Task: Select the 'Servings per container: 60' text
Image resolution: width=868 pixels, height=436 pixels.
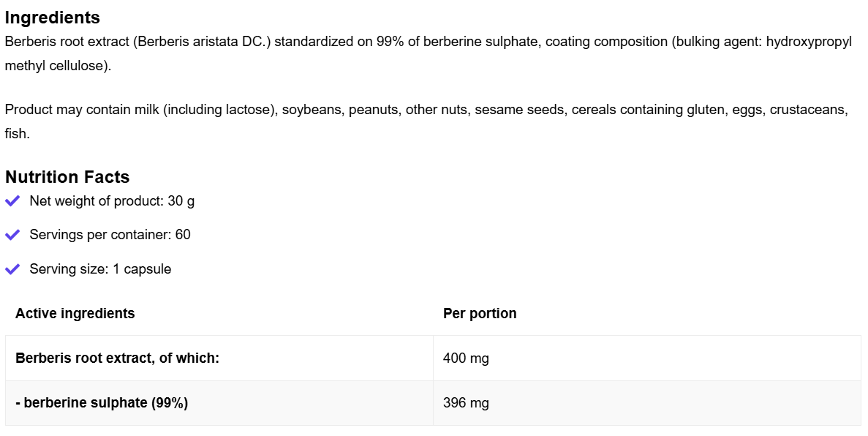Action: tap(110, 235)
